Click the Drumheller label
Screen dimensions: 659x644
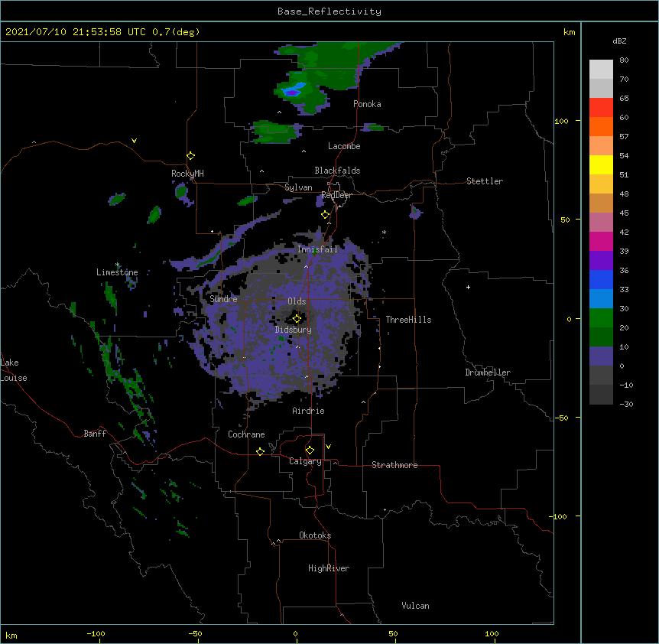(488, 372)
